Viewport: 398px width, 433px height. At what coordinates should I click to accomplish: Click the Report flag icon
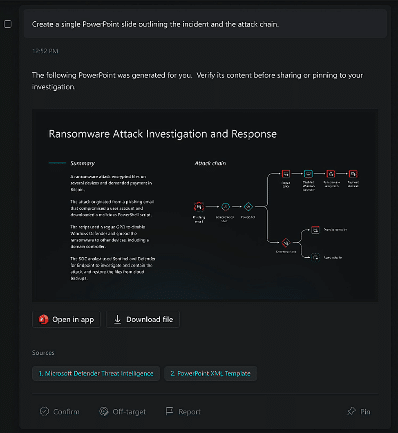(169, 411)
